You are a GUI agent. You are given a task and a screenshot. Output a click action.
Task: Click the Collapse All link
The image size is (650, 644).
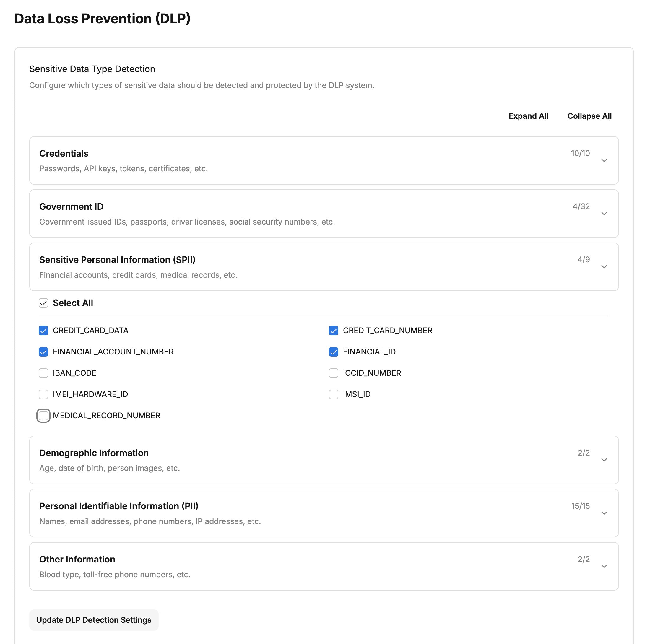tap(589, 116)
